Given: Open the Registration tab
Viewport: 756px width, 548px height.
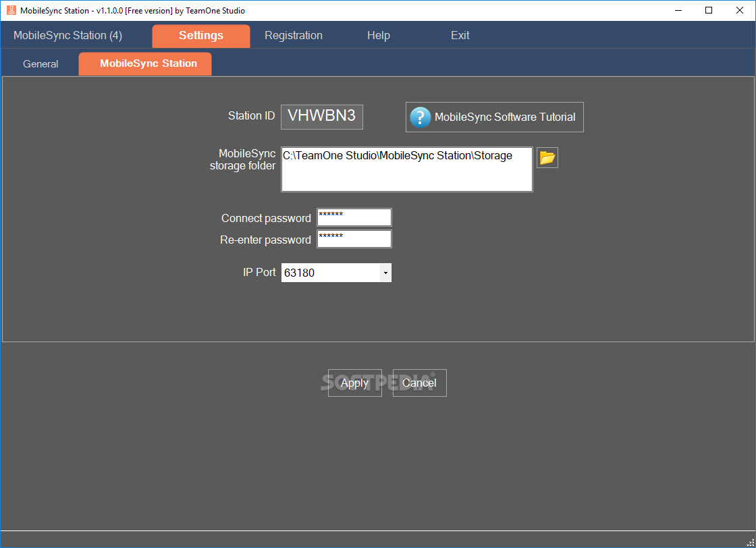Looking at the screenshot, I should tap(294, 35).
